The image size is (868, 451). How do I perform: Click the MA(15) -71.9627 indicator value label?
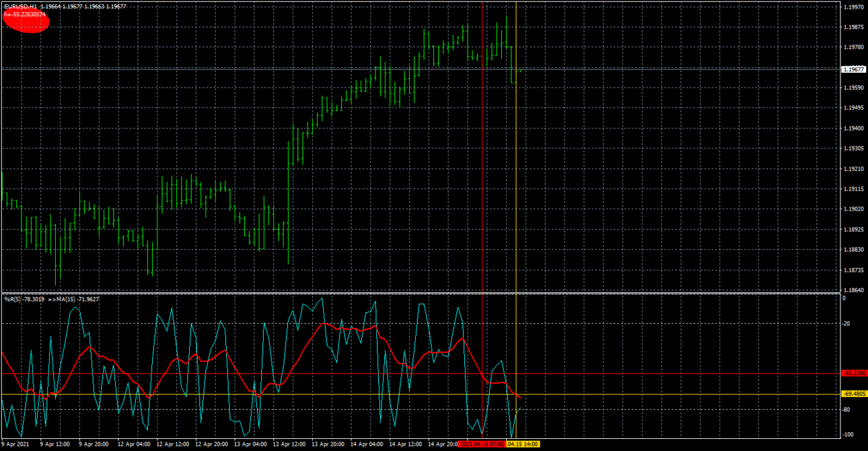pos(77,299)
